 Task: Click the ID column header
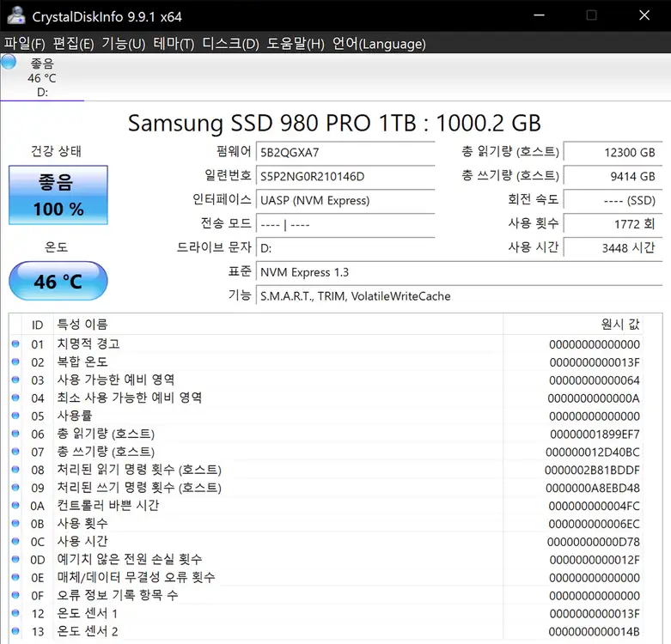[x=37, y=325]
